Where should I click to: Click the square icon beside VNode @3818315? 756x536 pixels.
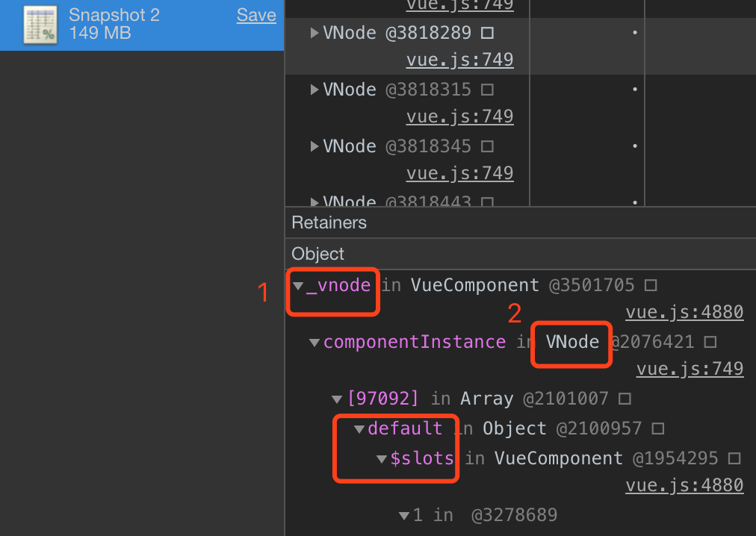pyautogui.click(x=488, y=90)
